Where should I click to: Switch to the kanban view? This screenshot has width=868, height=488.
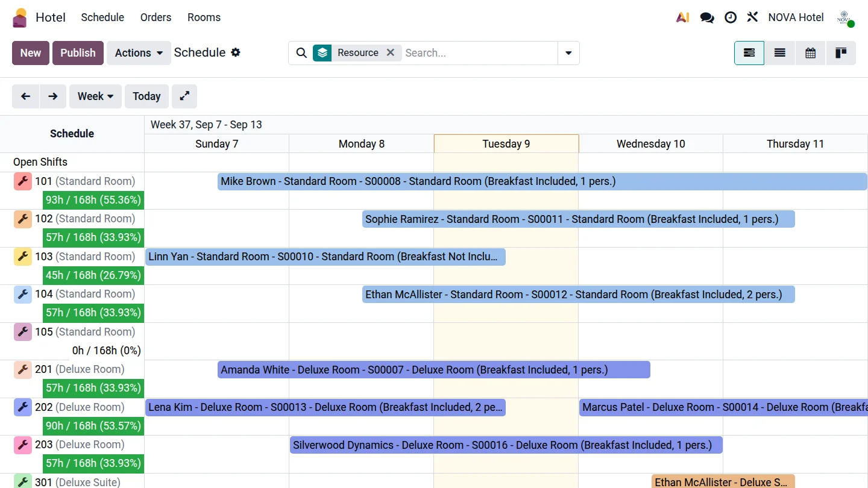[841, 53]
